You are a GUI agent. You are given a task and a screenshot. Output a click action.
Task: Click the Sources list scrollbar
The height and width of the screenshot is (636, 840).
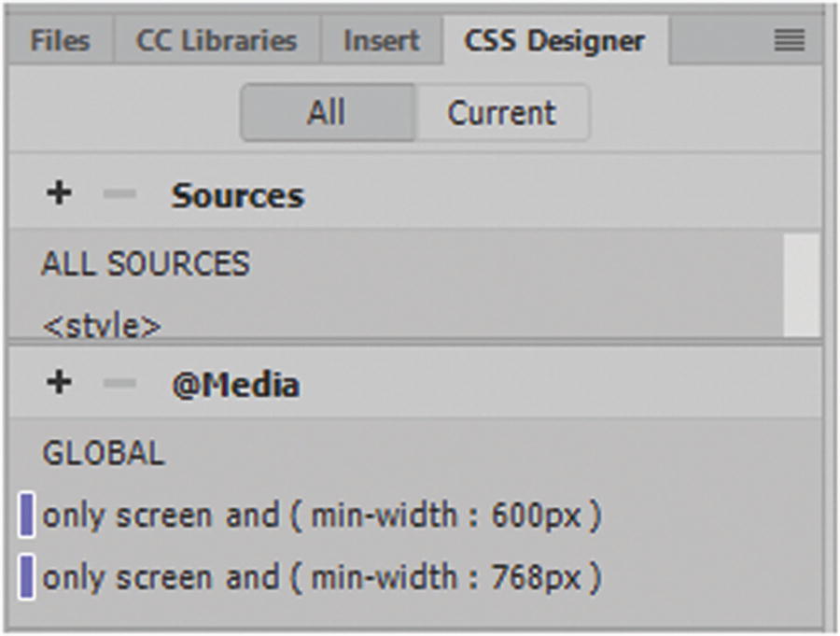pos(801,284)
